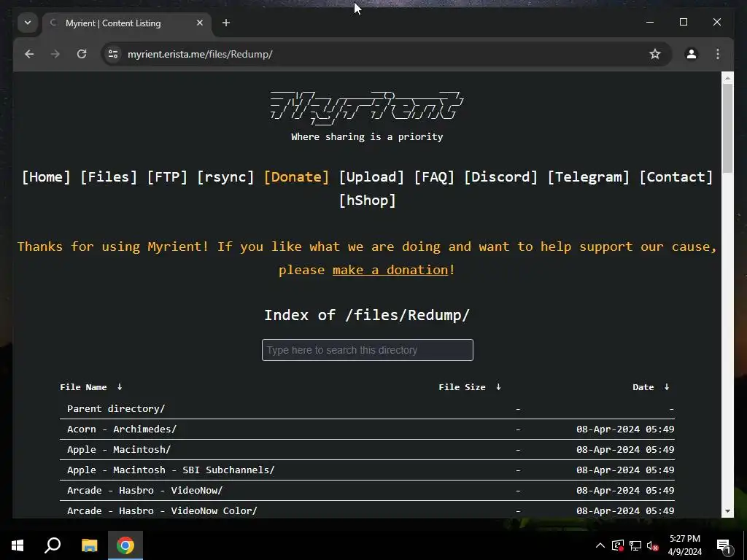Click the scrollbar down arrow
The image size is (747, 560).
point(727,511)
